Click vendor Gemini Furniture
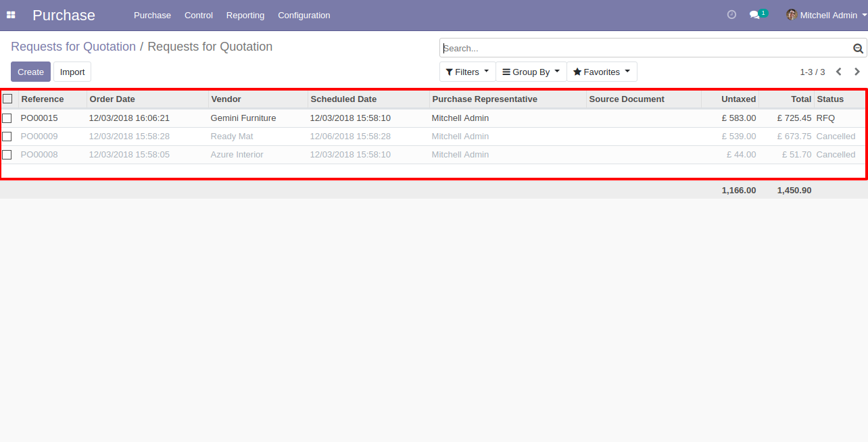The image size is (868, 442). (x=243, y=118)
